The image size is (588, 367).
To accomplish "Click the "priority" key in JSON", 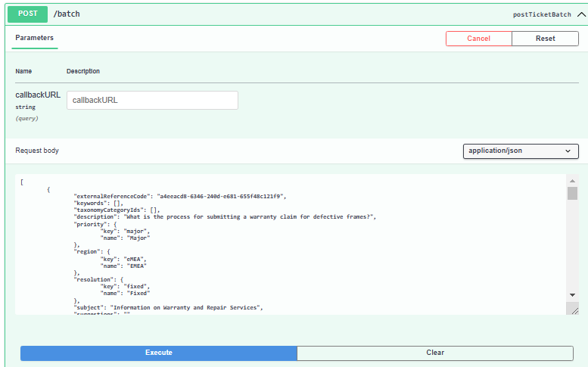I will [90, 224].
